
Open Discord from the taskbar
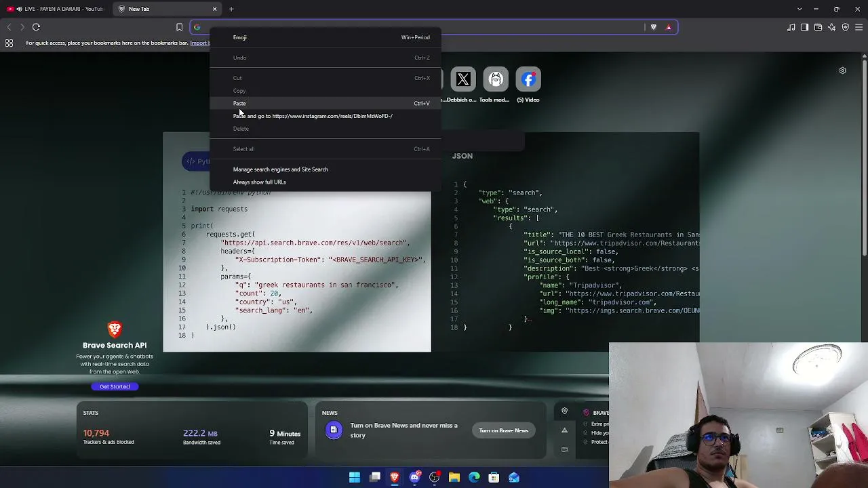(415, 478)
